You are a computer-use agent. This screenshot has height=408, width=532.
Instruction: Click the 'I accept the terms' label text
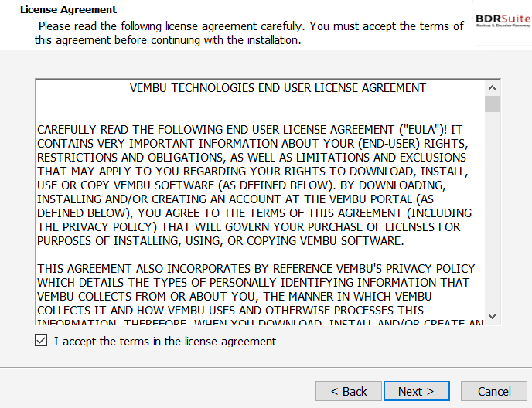click(165, 342)
